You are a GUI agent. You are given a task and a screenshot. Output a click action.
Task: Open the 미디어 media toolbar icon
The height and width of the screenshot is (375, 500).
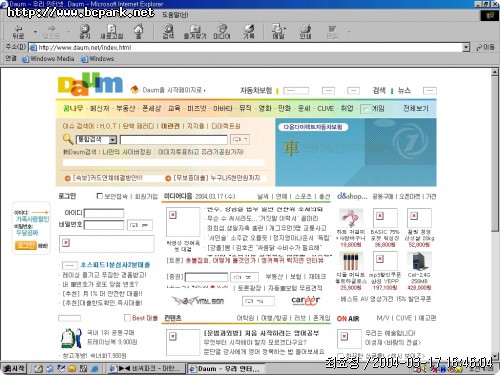[222, 32]
